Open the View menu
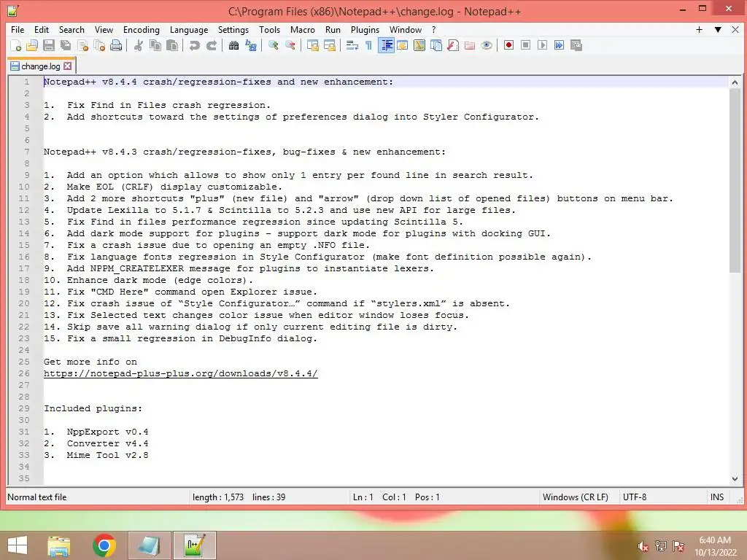Image resolution: width=747 pixels, height=560 pixels. click(104, 29)
